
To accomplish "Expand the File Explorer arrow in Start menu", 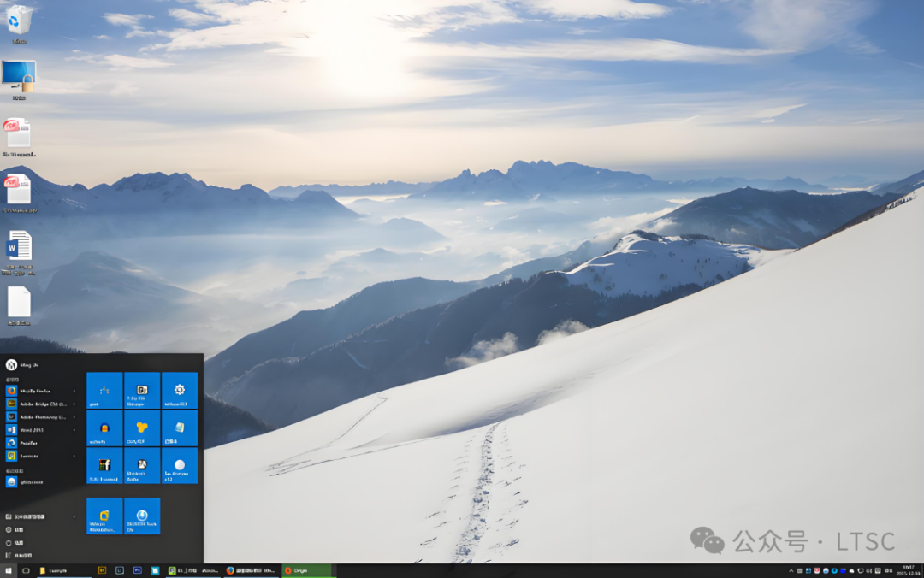I will (x=74, y=516).
